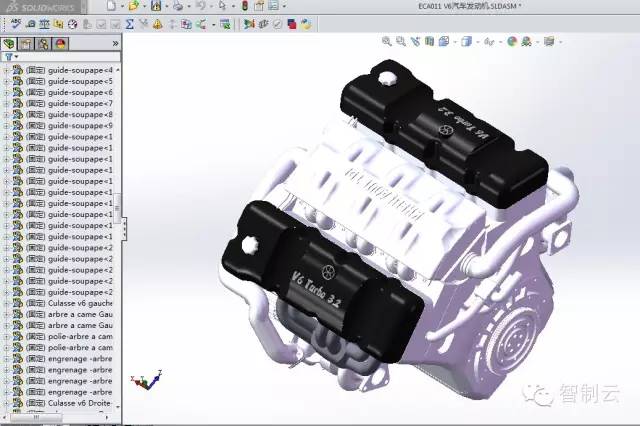The image size is (640, 426).
Task: Open the Section Properties tool
Action: pos(58,24)
